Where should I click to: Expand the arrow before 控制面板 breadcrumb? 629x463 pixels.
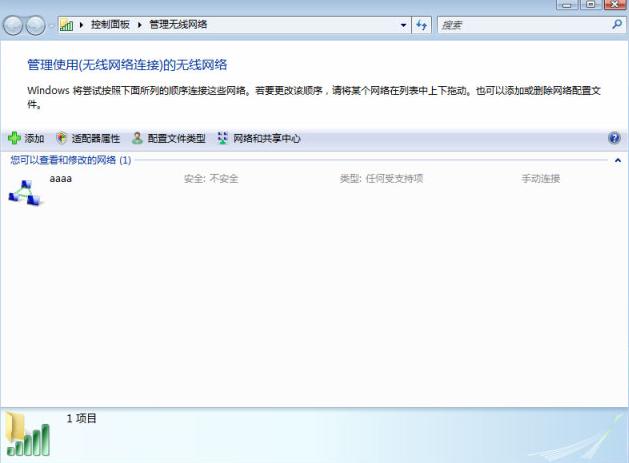[x=81, y=25]
